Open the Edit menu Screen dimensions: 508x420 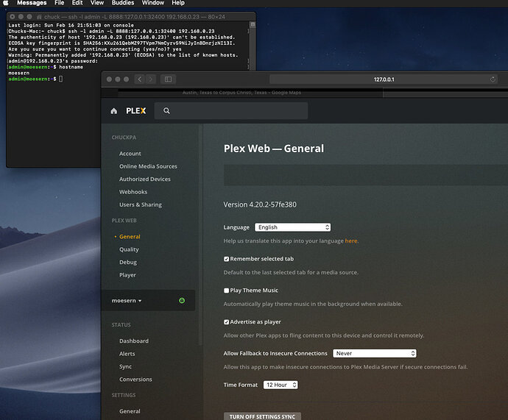(x=77, y=3)
